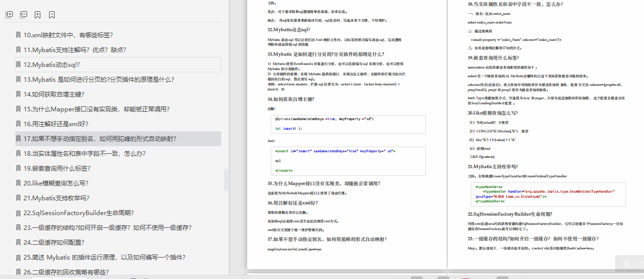644x279 pixels.
Task: Open bookmark '10.xml映射文件中，有哪些标签?'
Action: point(68,35)
